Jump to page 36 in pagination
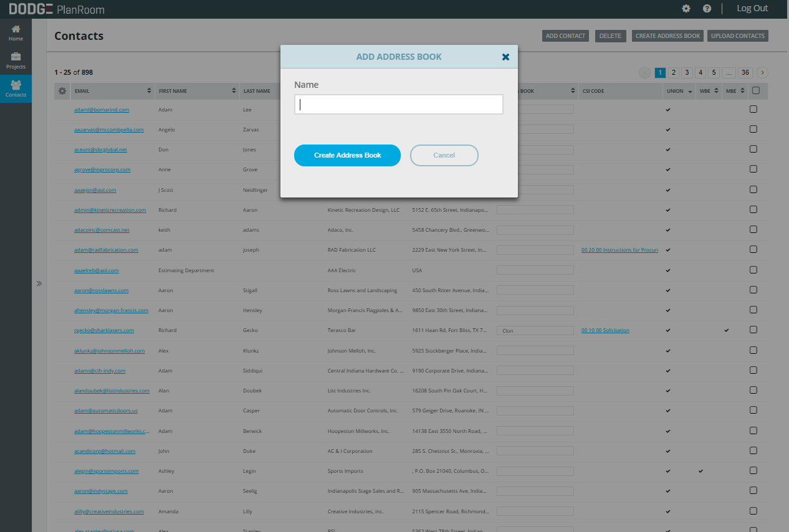The height and width of the screenshot is (532, 789). point(745,73)
